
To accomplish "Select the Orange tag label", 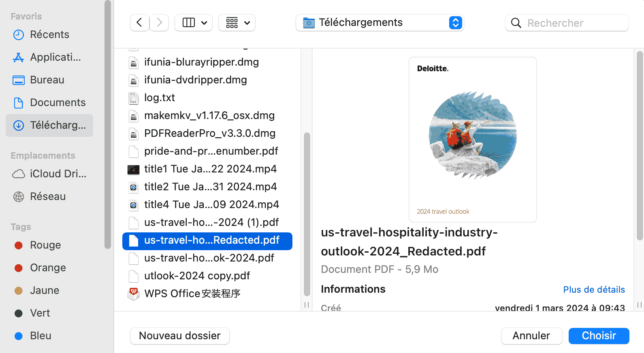I will point(48,268).
